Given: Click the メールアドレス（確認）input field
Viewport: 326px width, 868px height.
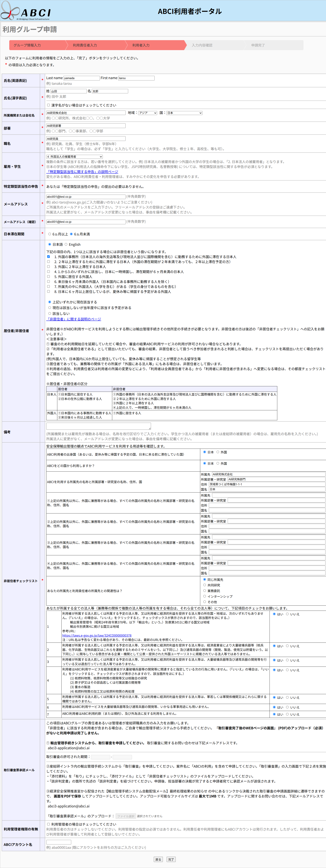Looking at the screenshot, I should click(86, 222).
